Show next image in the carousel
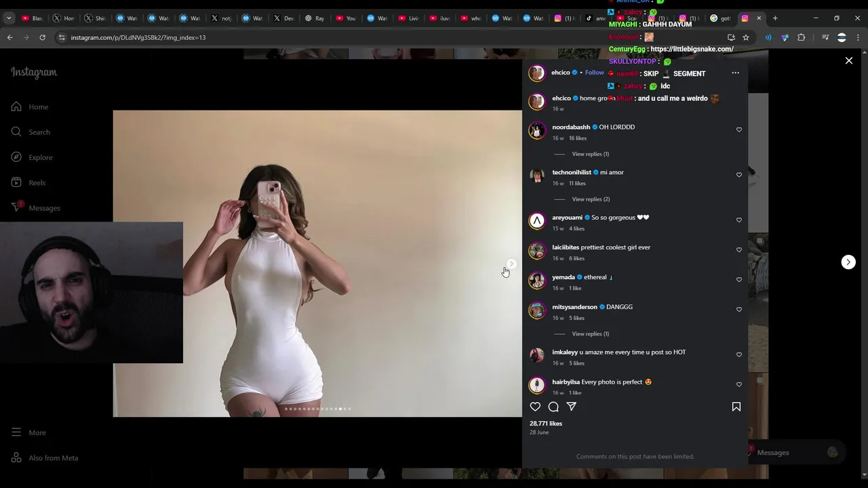 pyautogui.click(x=511, y=264)
